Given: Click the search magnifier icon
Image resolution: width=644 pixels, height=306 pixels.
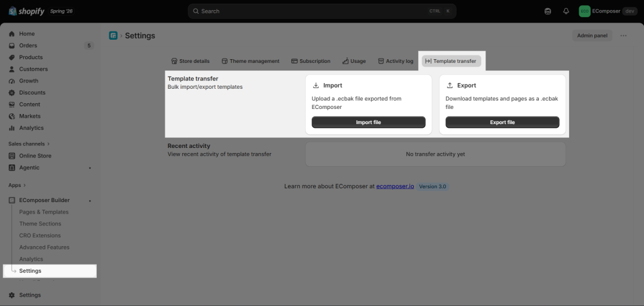Looking at the screenshot, I should click(x=196, y=11).
